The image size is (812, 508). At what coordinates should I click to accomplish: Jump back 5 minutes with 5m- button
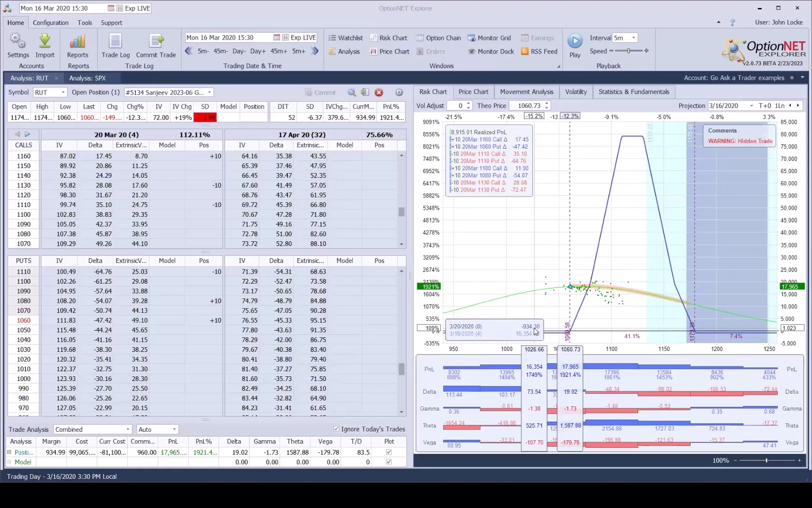(203, 51)
